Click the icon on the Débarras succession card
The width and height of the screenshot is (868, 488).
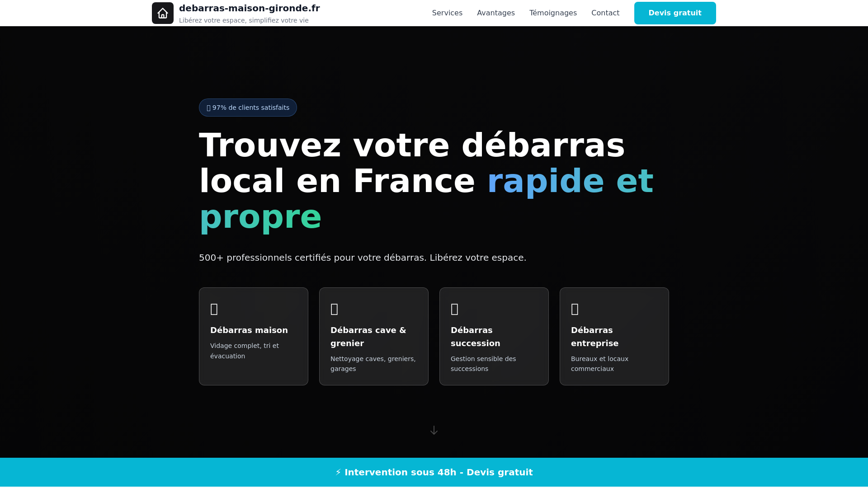click(x=454, y=309)
